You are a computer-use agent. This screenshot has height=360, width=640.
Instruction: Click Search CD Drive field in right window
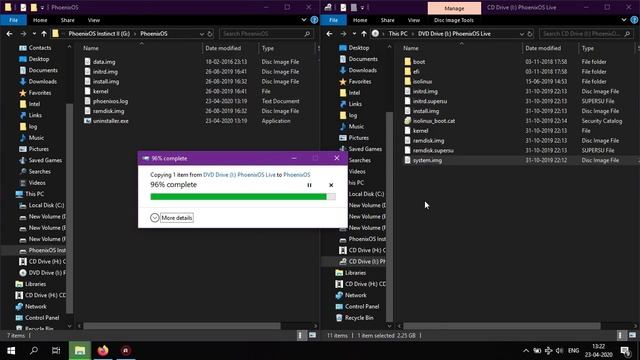coord(587,34)
